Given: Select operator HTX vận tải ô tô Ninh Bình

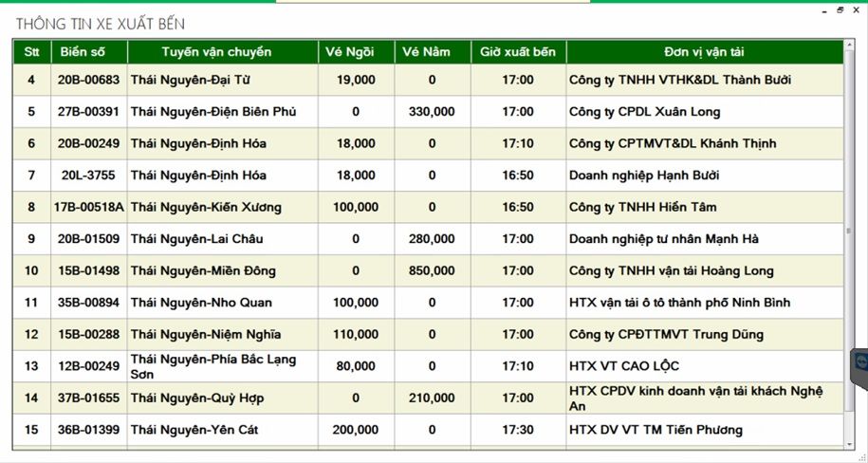Looking at the screenshot, I should [x=705, y=303].
